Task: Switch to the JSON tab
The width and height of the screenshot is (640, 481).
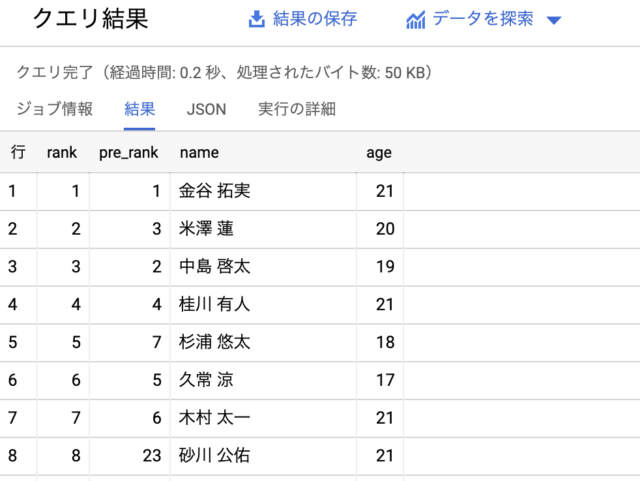Action: (206, 109)
